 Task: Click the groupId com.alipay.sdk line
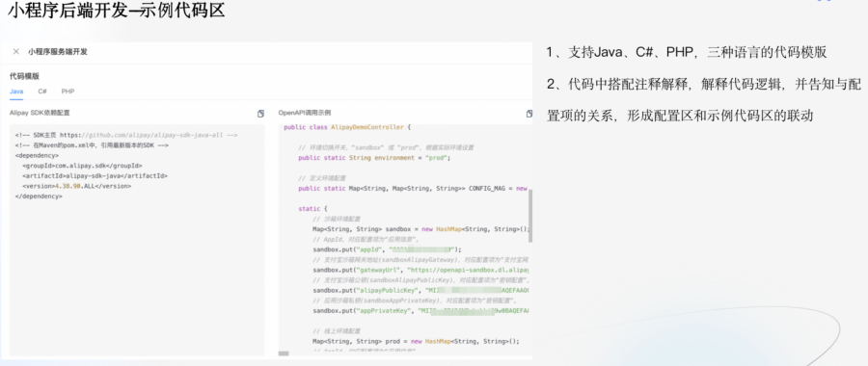click(x=82, y=166)
